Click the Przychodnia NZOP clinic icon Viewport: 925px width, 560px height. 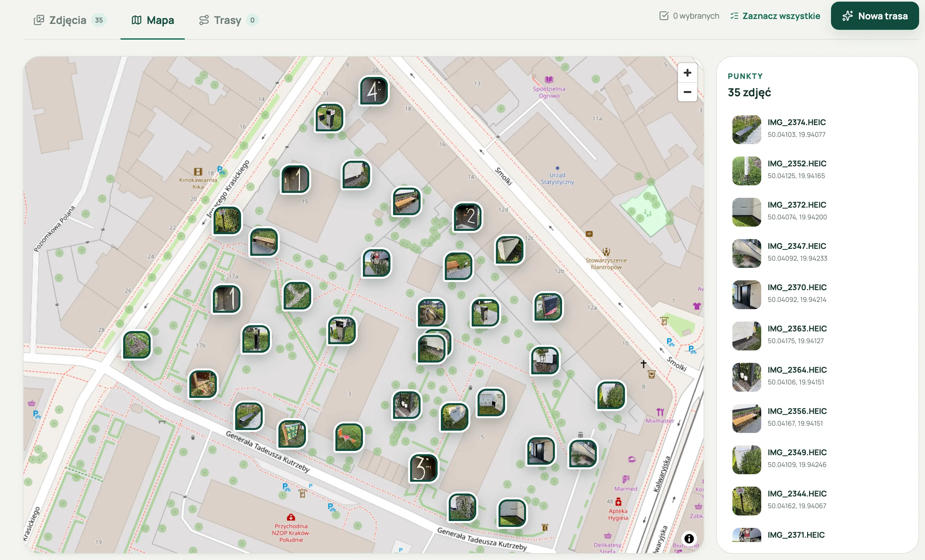pos(291,517)
